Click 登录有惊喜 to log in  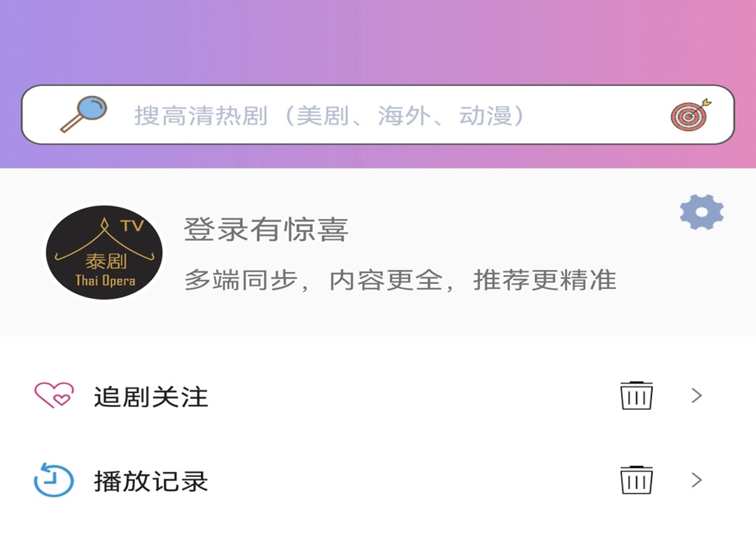(x=266, y=229)
